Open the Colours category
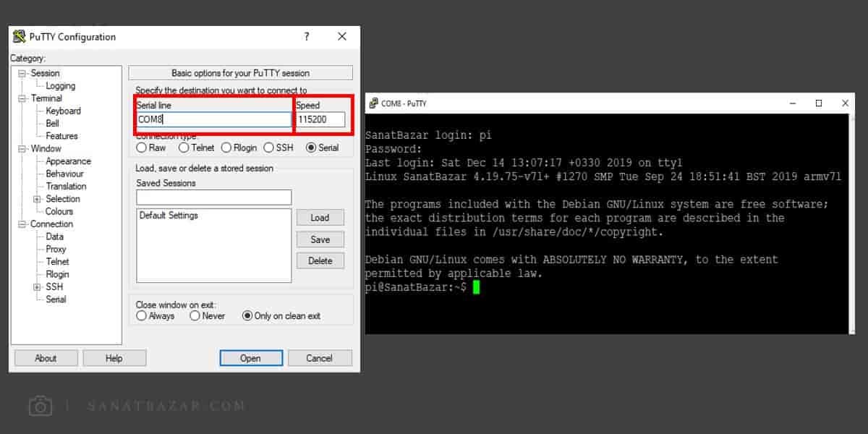Viewport: 868px width, 434px height. click(x=59, y=211)
